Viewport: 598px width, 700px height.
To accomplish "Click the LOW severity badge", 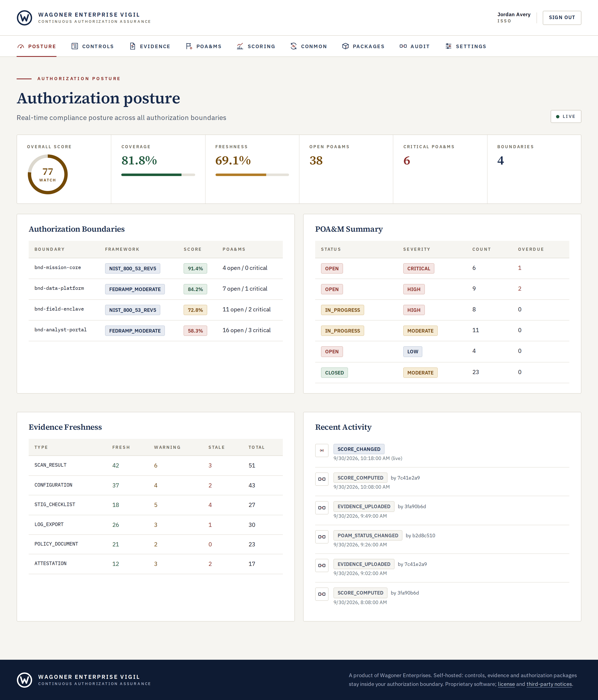I will [413, 352].
